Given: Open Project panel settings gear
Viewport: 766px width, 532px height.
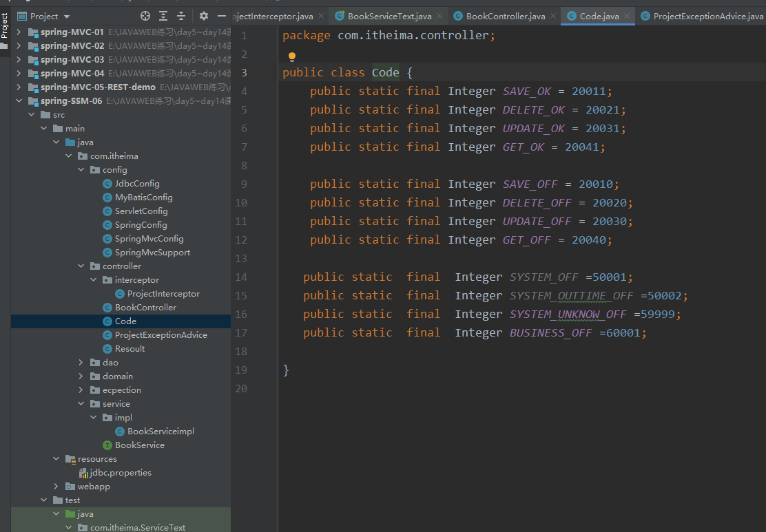Looking at the screenshot, I should click(204, 16).
